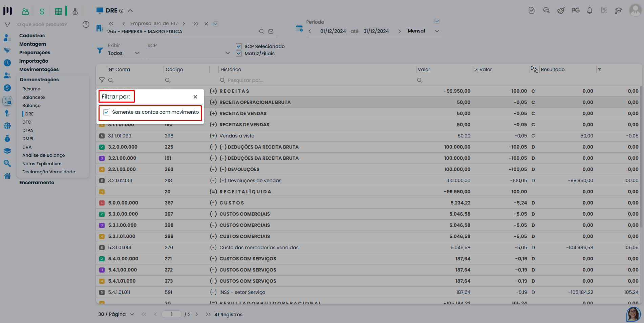Click the clock icon in left sidebar
644x323 pixels.
(x=7, y=63)
